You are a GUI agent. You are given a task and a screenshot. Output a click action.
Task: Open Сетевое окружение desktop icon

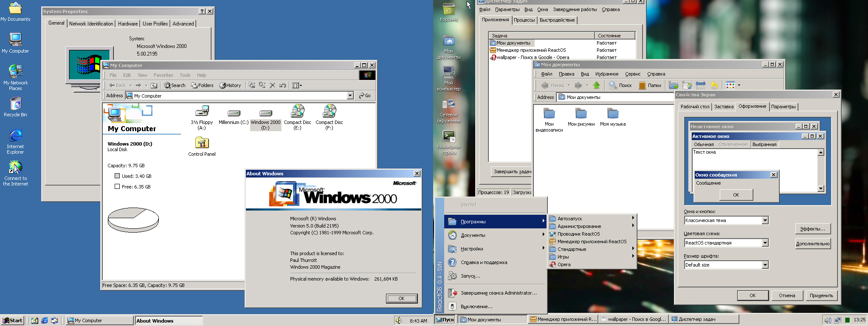point(449,111)
